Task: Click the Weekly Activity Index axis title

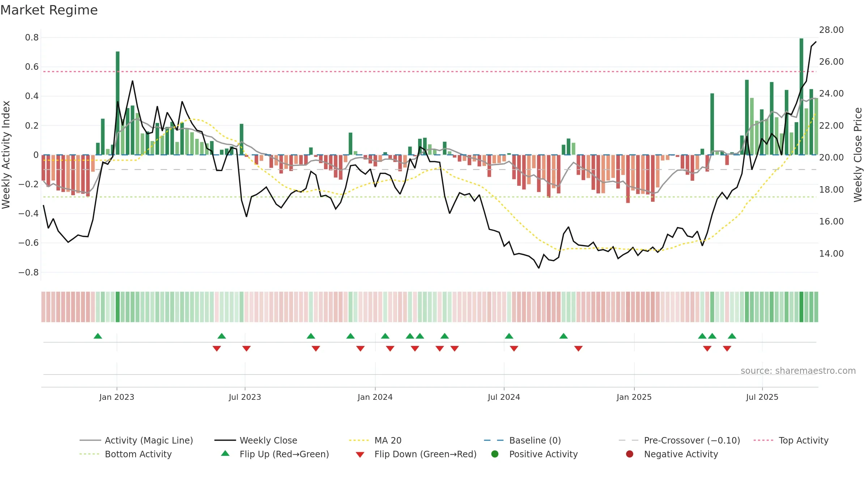Action: [6, 155]
